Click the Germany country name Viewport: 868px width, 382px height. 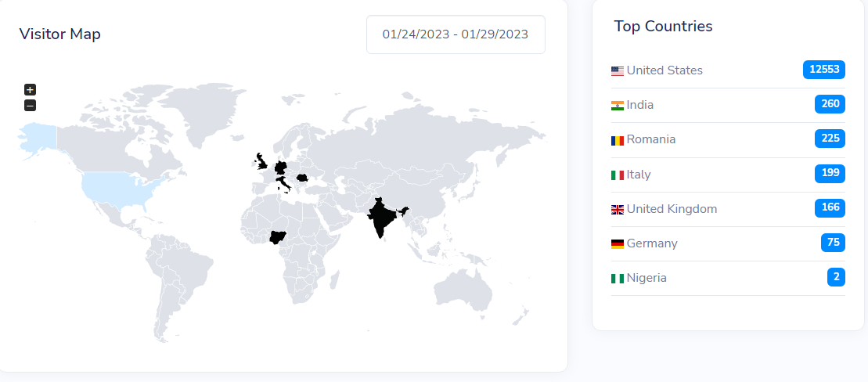point(652,243)
